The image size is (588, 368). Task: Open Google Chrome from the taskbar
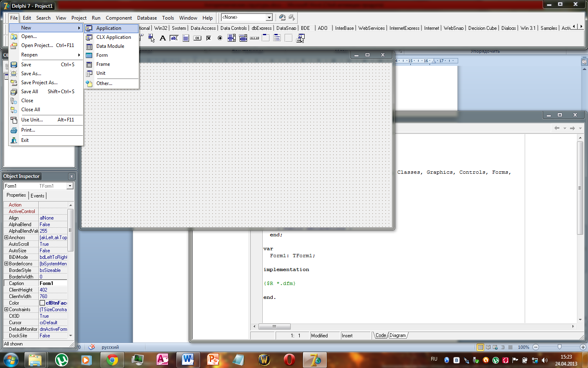tap(112, 360)
